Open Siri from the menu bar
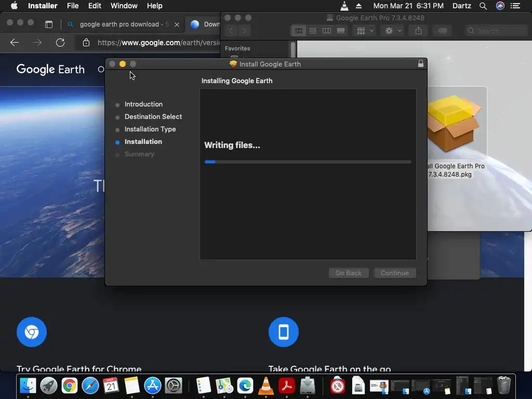 500,6
